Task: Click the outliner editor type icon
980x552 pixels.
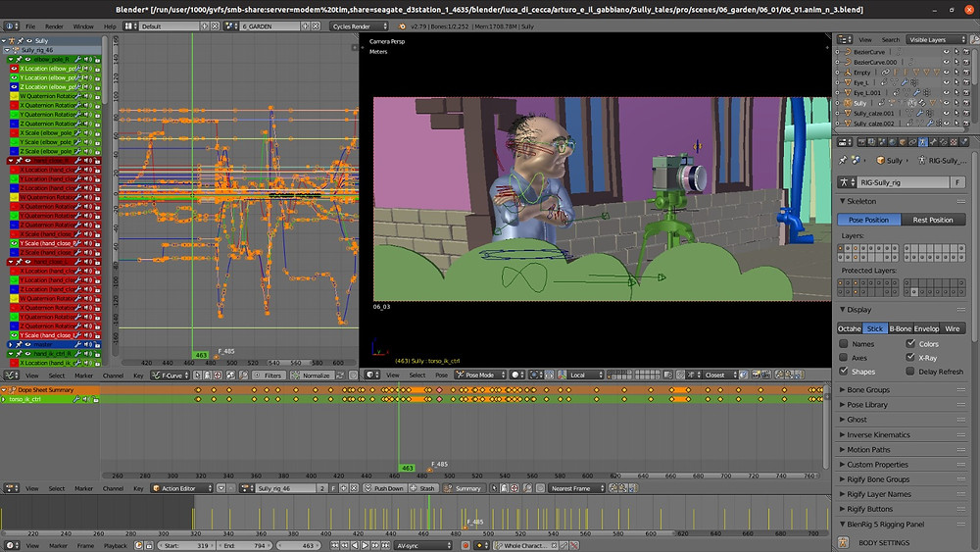Action: coord(843,39)
